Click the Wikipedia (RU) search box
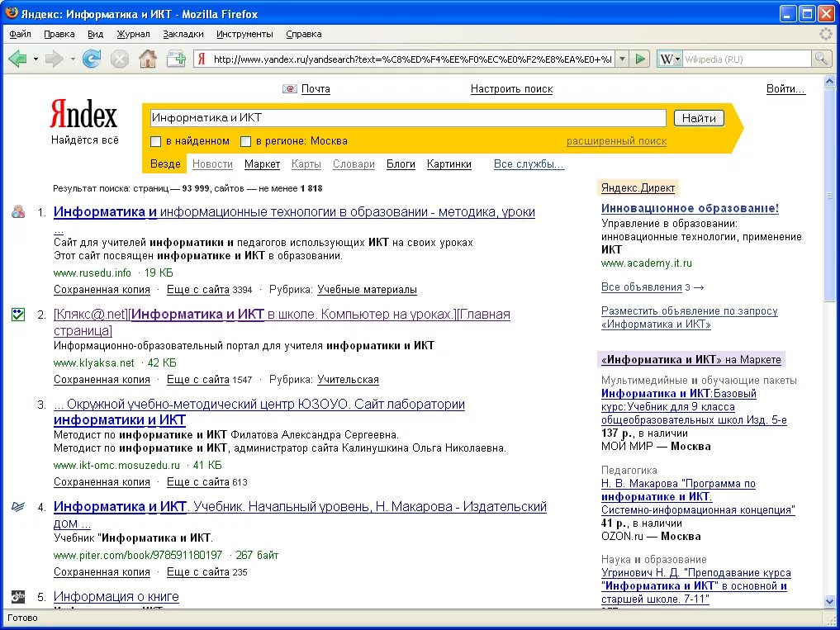Viewport: 840px width, 630px height. click(747, 59)
